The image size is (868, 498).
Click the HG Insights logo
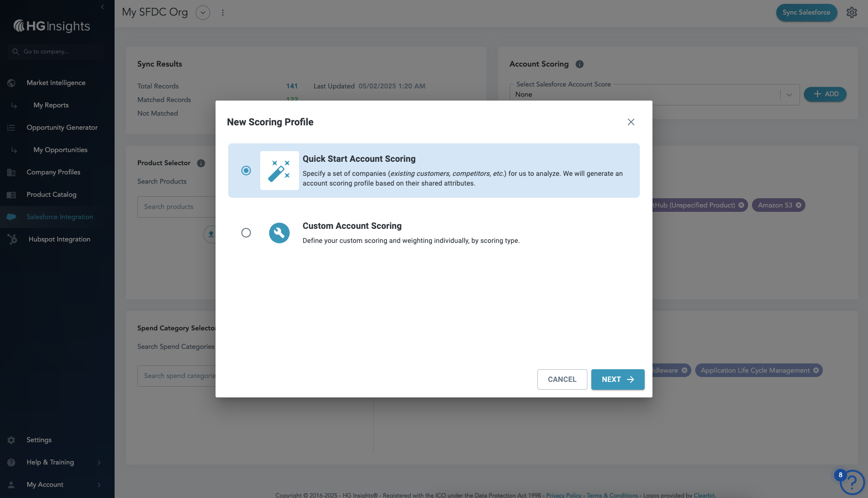(x=52, y=26)
